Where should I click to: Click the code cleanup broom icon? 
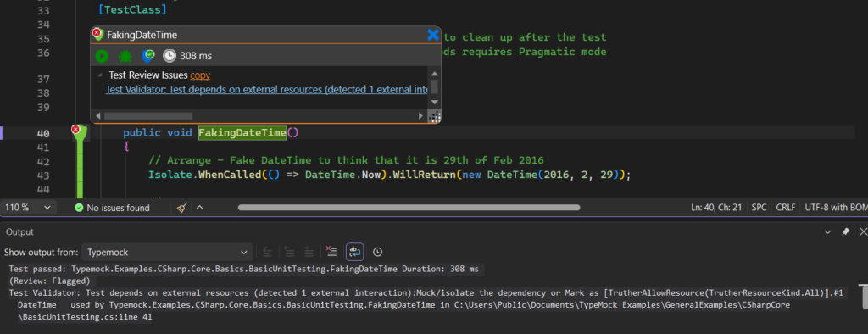(x=181, y=208)
